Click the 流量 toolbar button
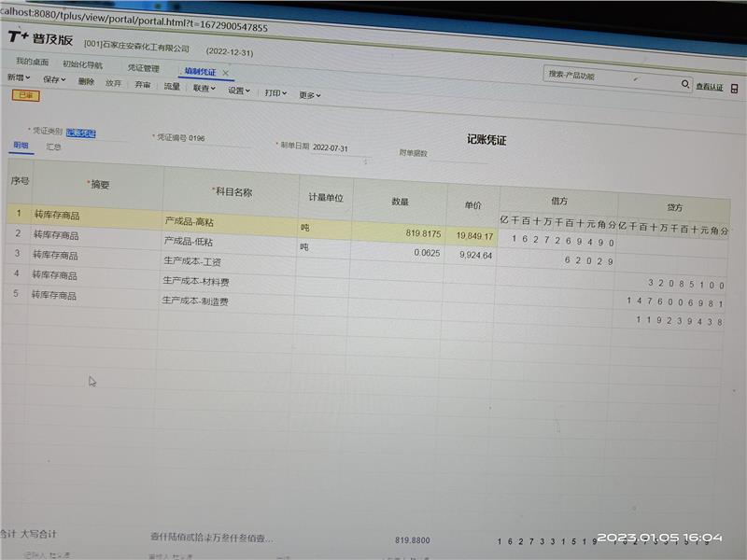This screenshot has height=560, width=747. pos(172,87)
